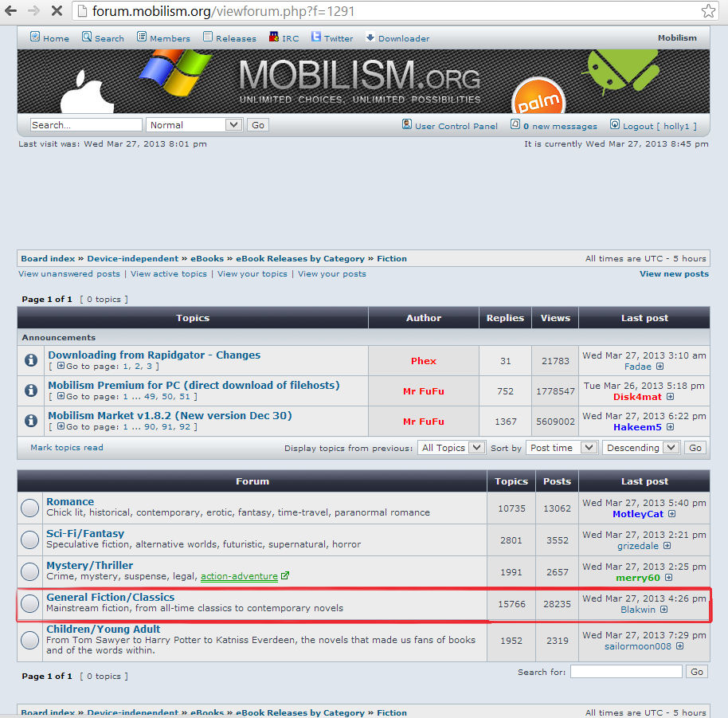Click the Members list icon
Viewport: 728px width, 718px height.
142,37
